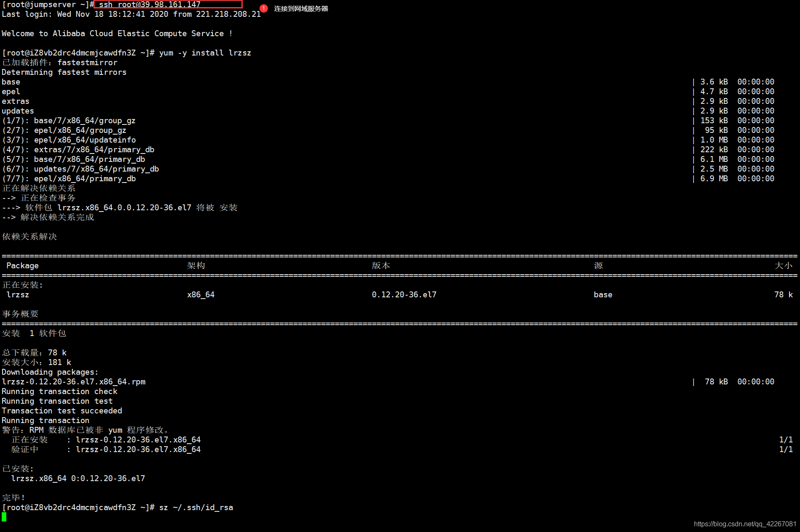Click the Transaction test succeeded line
The image size is (800, 532).
62,410
